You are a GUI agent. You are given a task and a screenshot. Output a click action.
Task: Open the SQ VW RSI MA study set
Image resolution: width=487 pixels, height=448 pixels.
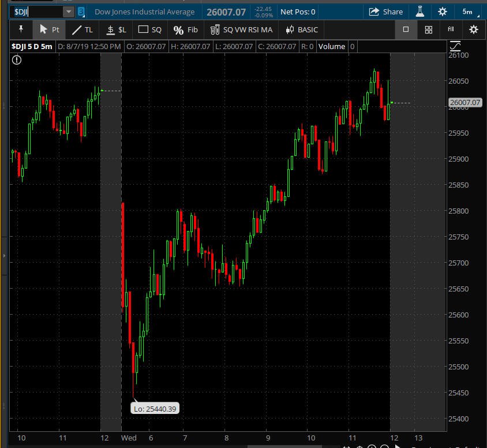tap(241, 30)
